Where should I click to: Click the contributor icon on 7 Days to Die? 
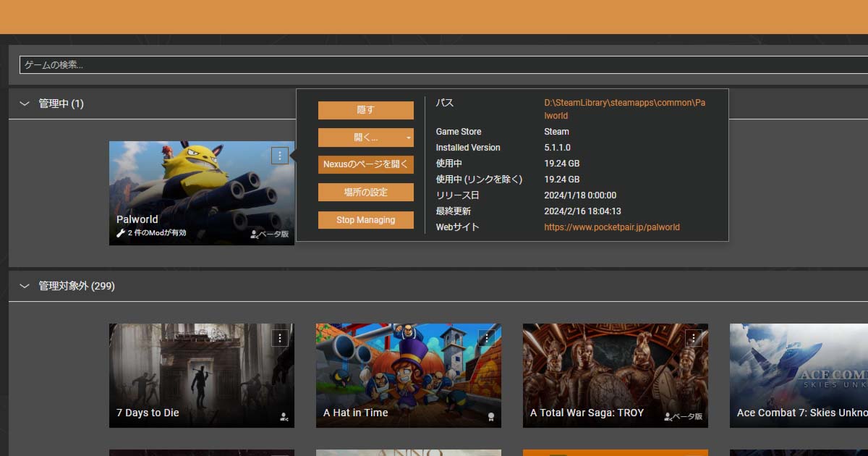tap(284, 417)
